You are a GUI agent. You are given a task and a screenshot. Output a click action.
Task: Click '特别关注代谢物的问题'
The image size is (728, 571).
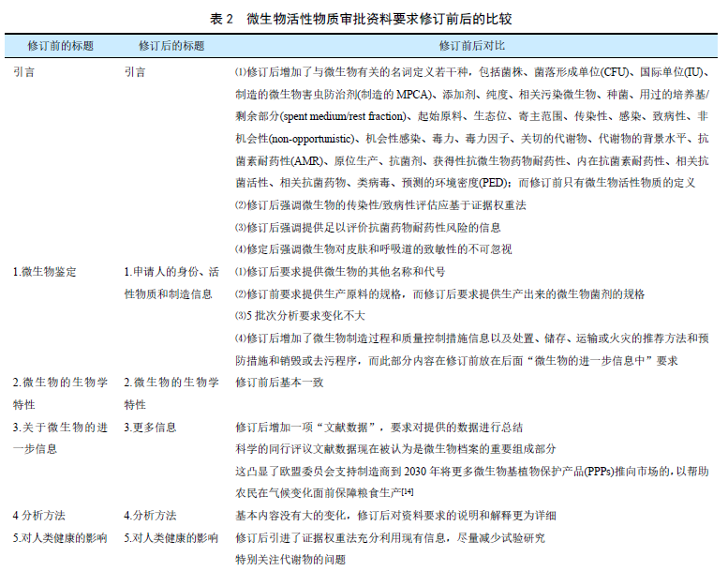tap(290, 560)
